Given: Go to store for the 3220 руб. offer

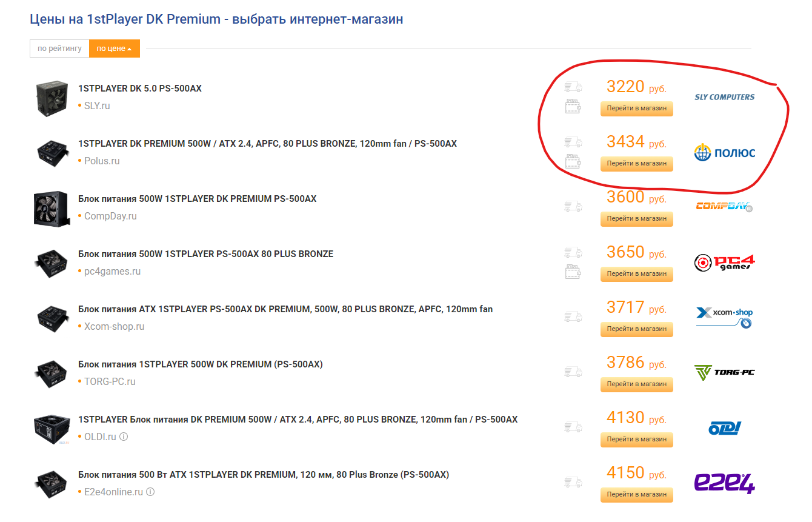Looking at the screenshot, I should pos(636,109).
